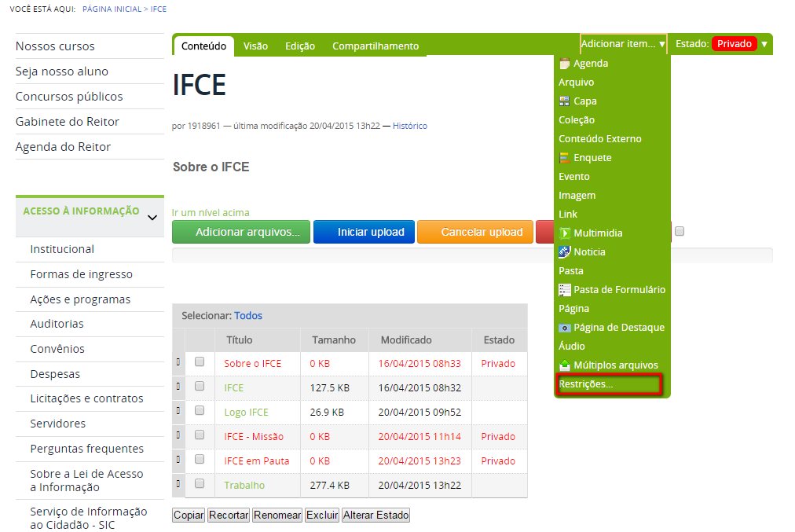
Task: Click the drag handle of the IFCE em Pauta row
Action: (178, 460)
